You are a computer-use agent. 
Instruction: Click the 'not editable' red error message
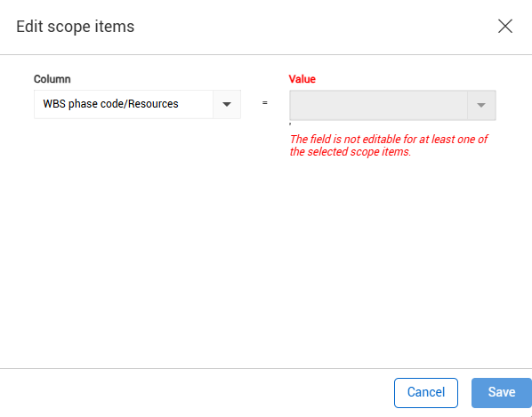point(389,145)
